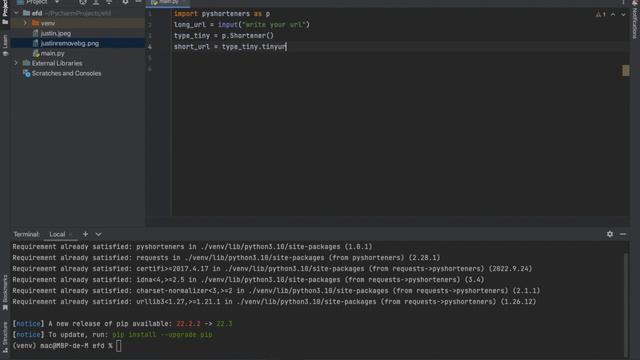640x360 pixels.
Task: Click the expand all icon in Project panel
Action: [96, 2]
